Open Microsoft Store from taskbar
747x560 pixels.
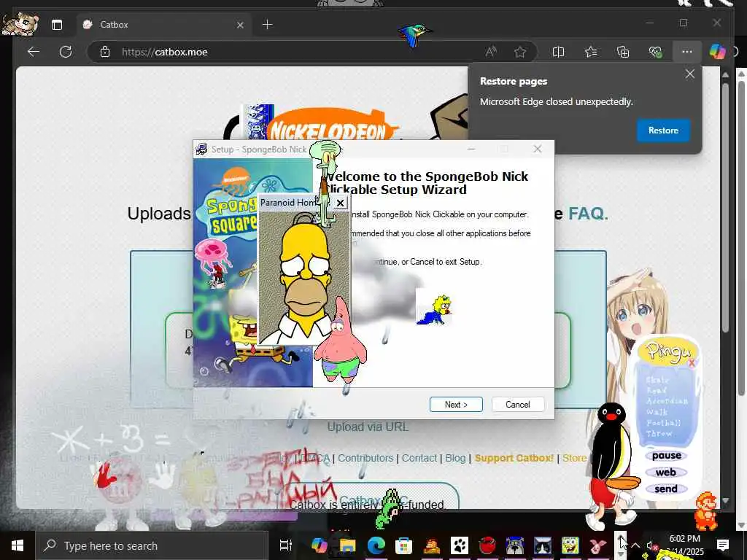[x=403, y=545]
